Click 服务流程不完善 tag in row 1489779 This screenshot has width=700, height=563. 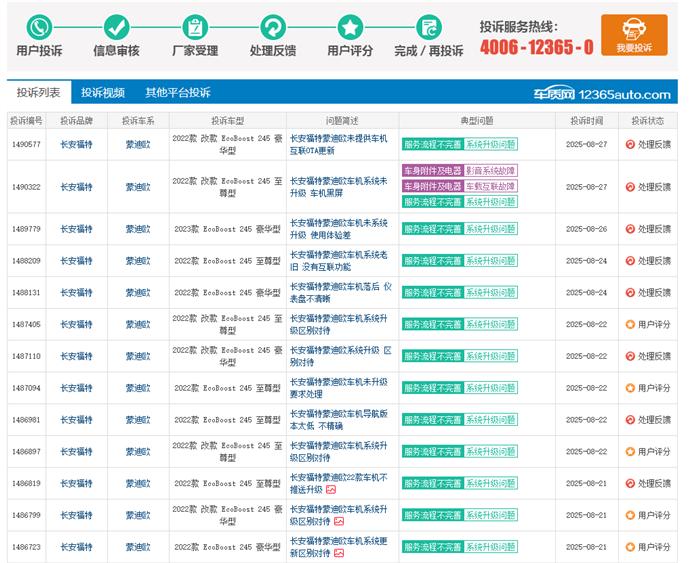pyautogui.click(x=433, y=229)
